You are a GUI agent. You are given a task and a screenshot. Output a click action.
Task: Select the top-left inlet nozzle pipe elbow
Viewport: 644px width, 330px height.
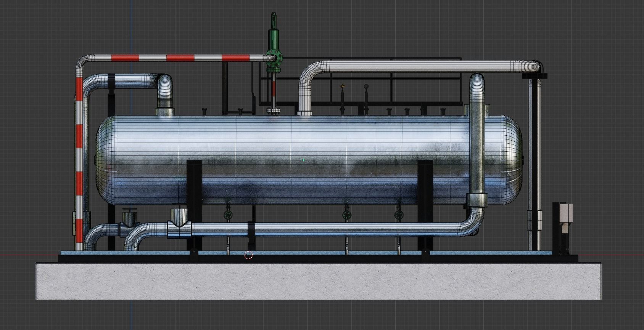[165, 86]
